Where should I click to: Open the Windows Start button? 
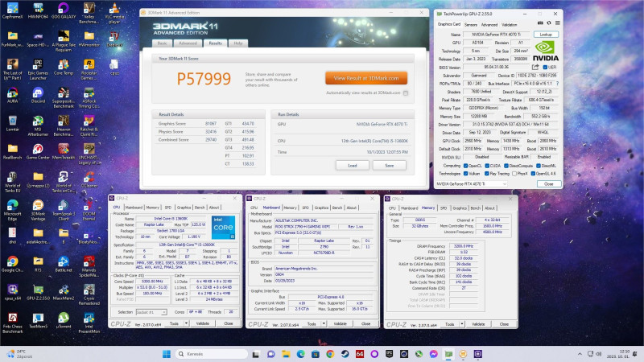167,354
